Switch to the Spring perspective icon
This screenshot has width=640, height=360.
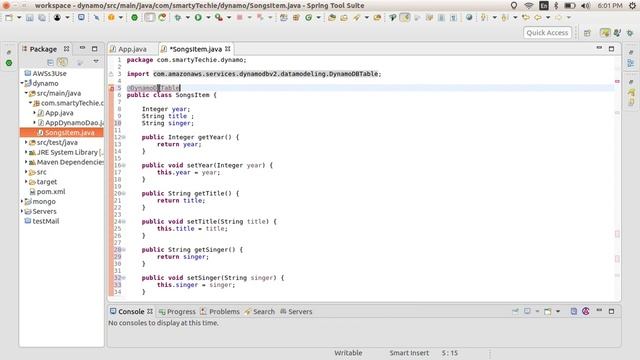[x=605, y=33]
